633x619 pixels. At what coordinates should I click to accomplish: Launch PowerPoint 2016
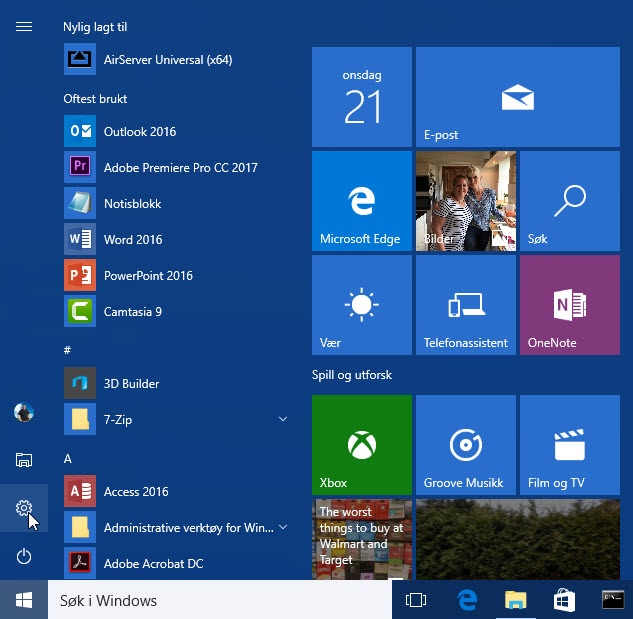click(148, 276)
